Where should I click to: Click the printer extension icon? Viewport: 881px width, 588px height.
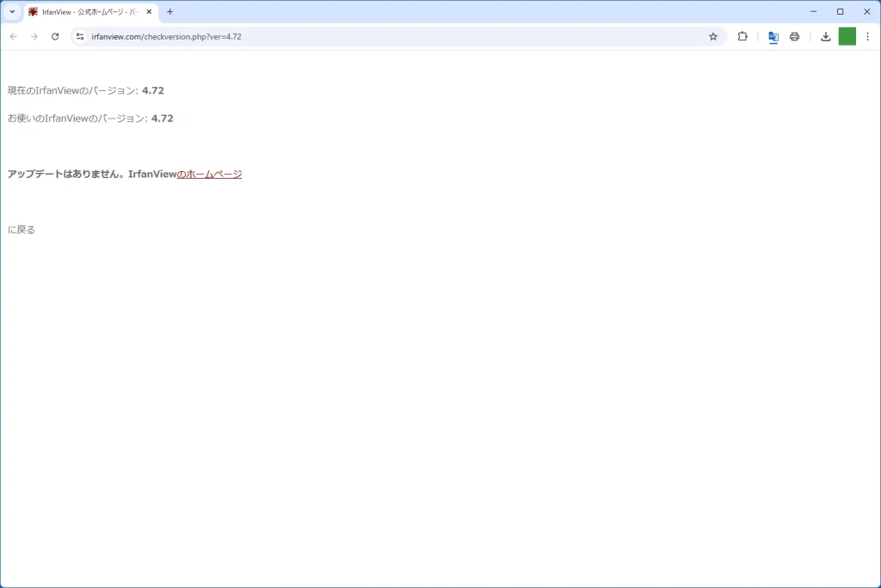point(794,36)
